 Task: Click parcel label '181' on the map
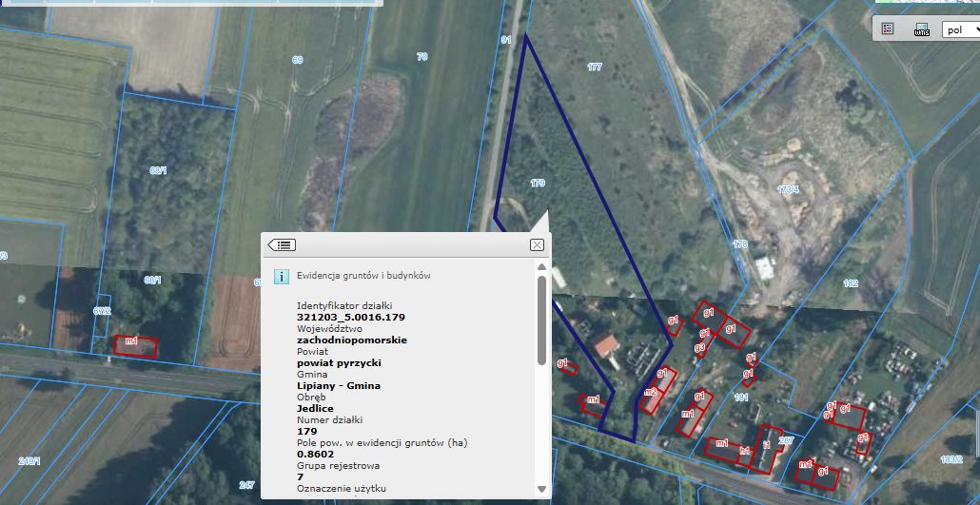pyautogui.click(x=741, y=398)
